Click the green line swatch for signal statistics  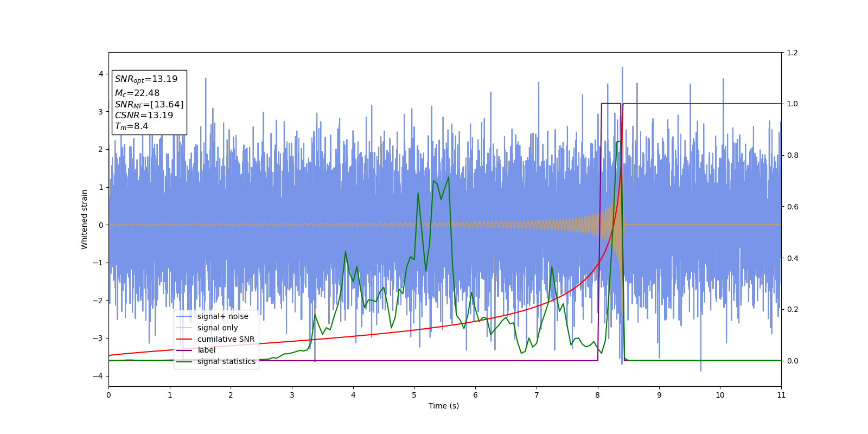[184, 361]
